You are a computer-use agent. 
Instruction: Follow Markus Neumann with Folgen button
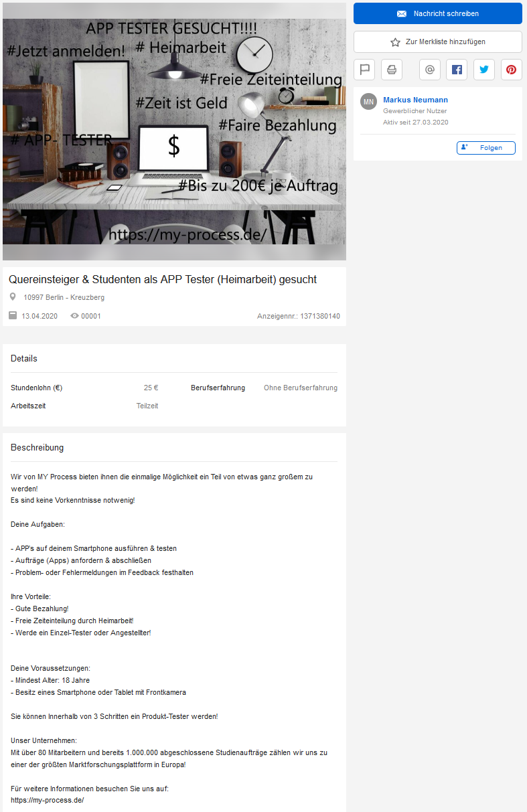486,147
